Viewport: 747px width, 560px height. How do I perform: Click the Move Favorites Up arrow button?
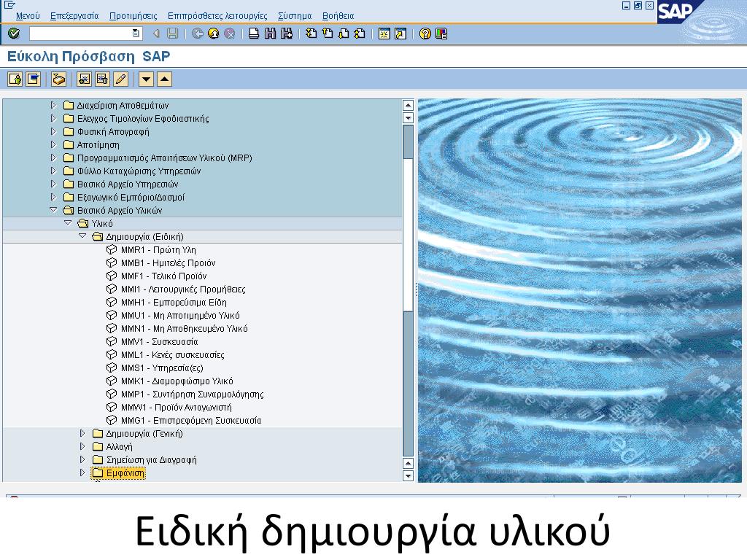164,79
